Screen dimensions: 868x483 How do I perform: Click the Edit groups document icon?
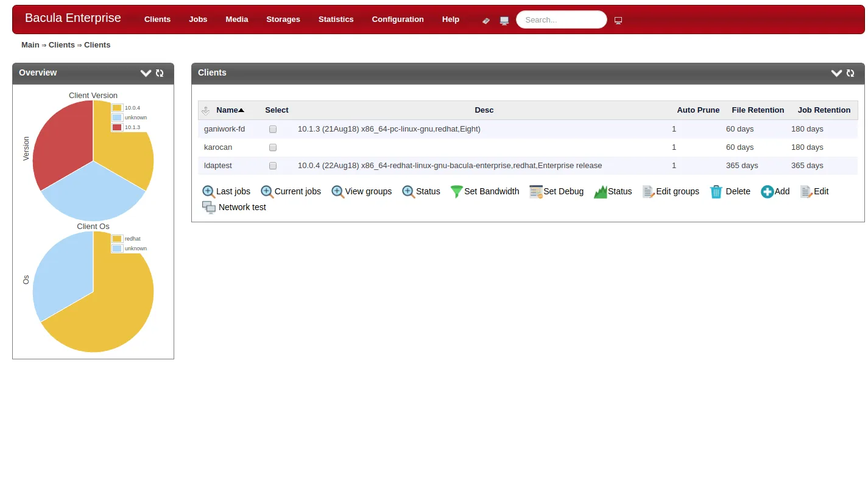pyautogui.click(x=649, y=192)
